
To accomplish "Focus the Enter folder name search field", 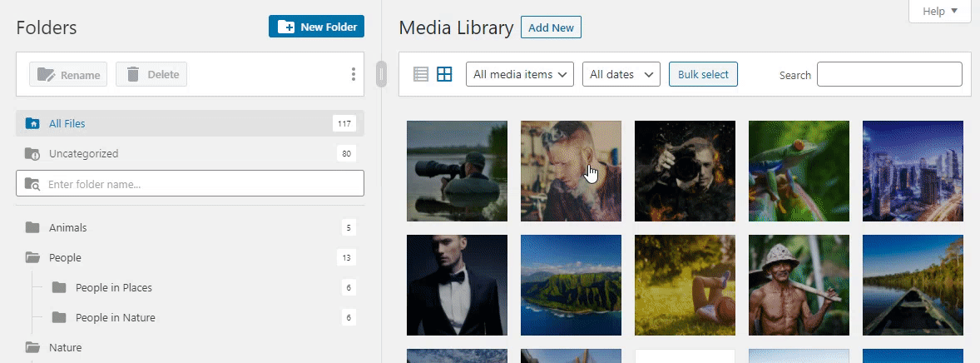I will [190, 184].
